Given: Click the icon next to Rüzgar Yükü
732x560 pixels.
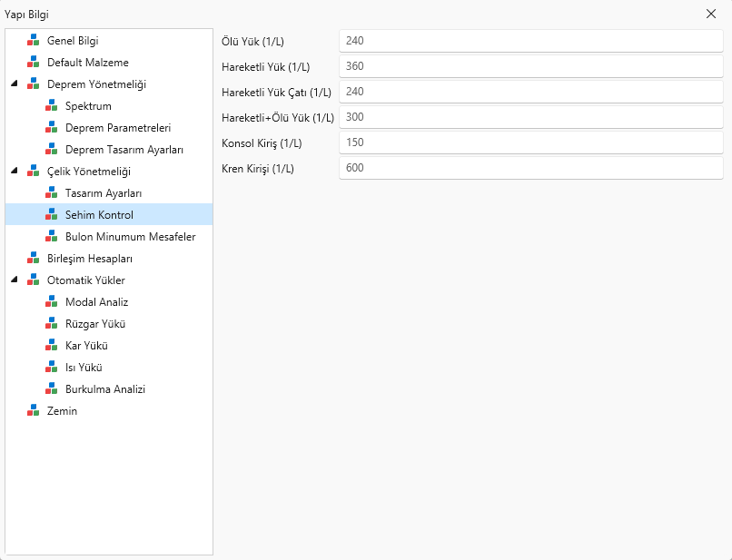Looking at the screenshot, I should [52, 323].
